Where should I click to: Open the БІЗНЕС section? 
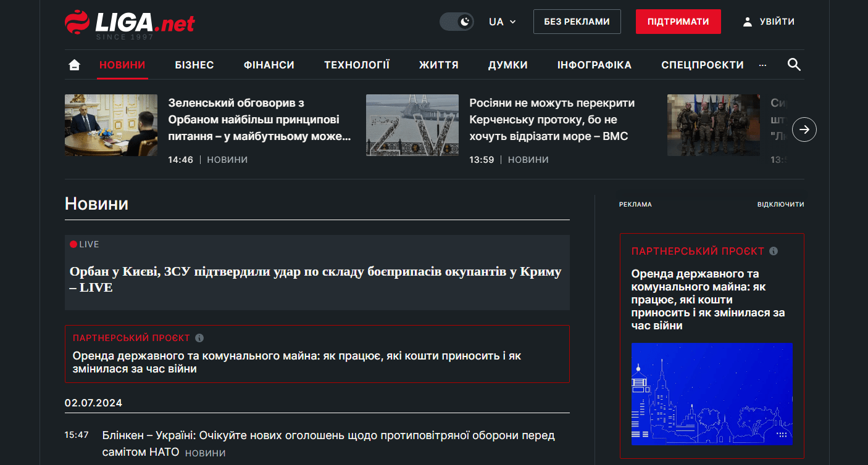pos(194,65)
